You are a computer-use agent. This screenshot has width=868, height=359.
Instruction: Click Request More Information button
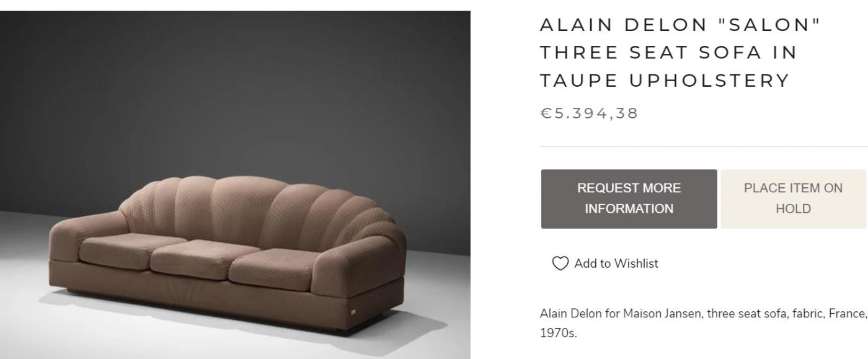point(629,198)
